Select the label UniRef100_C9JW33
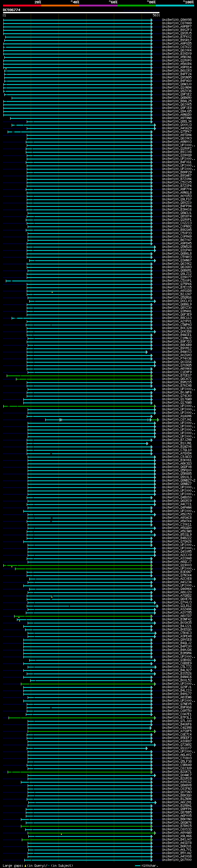197x868 pixels. (177, 457)
